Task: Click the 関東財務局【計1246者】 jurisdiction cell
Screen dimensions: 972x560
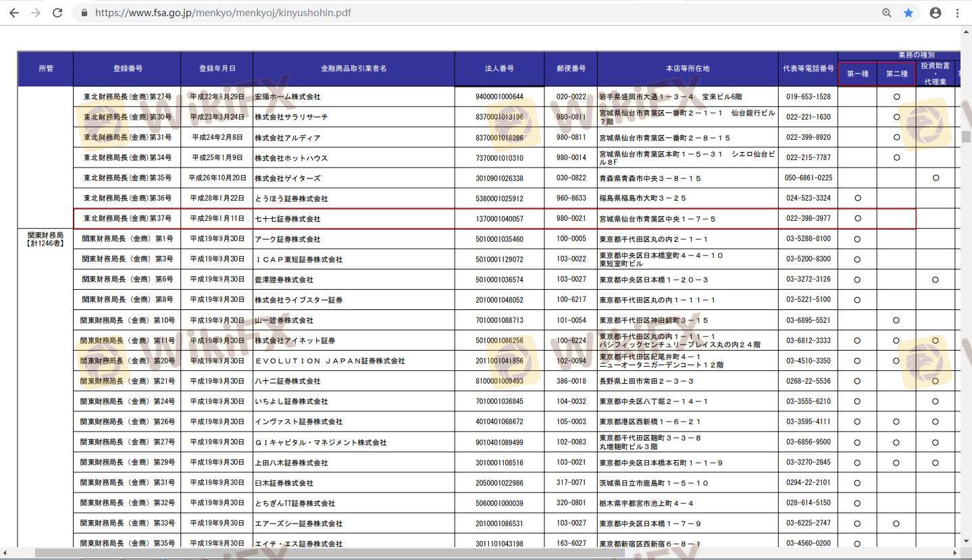Action: coord(45,239)
